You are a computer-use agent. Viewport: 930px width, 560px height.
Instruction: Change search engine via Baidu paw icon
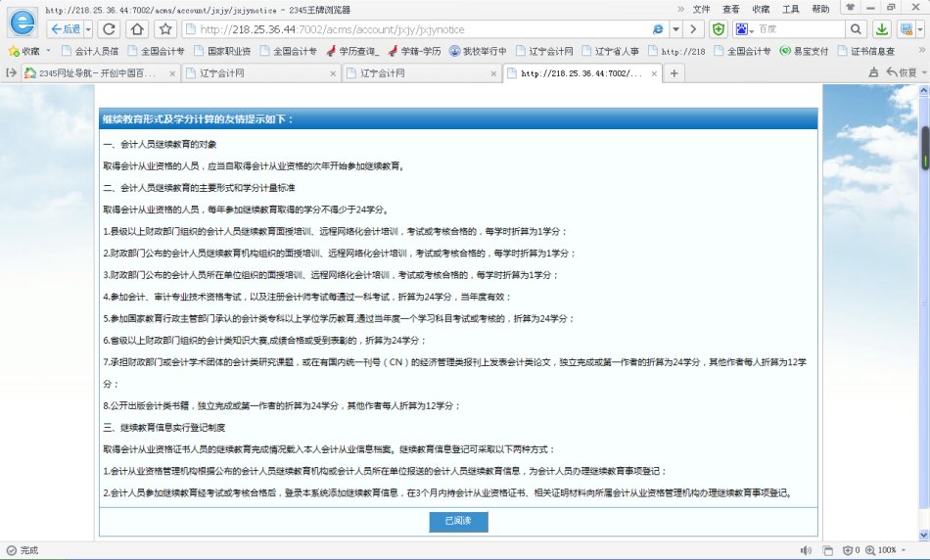click(x=744, y=29)
